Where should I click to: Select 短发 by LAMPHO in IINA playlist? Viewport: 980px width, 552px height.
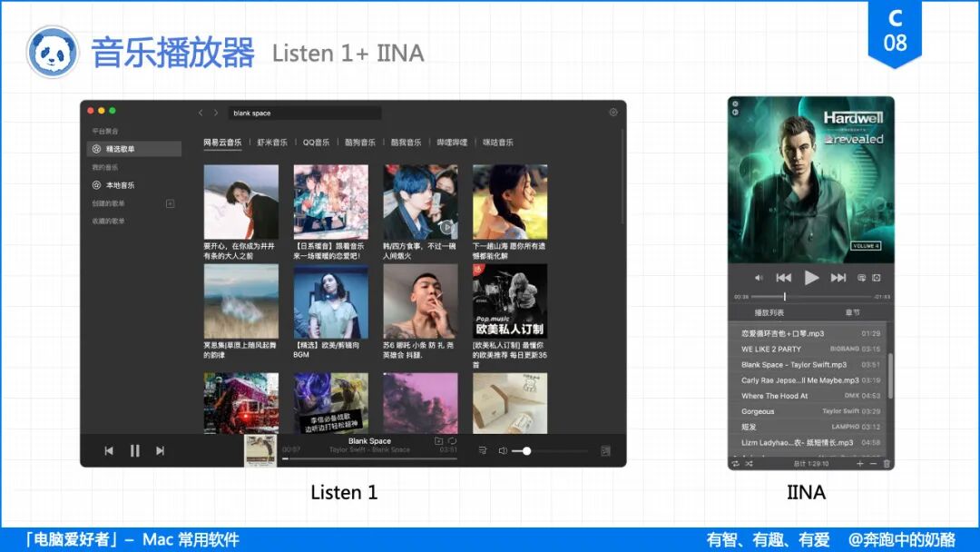pos(810,427)
